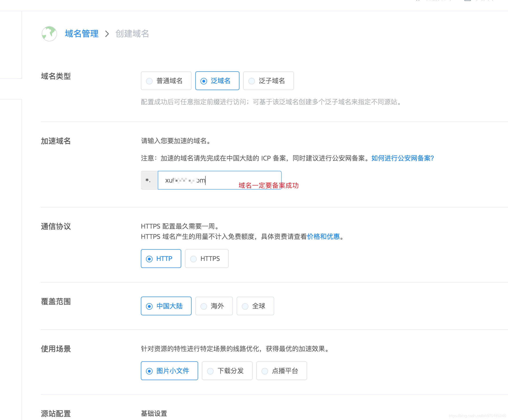Screen dimensions: 508x420
Task: Click the *. wildcard prefix label
Action: (x=148, y=180)
